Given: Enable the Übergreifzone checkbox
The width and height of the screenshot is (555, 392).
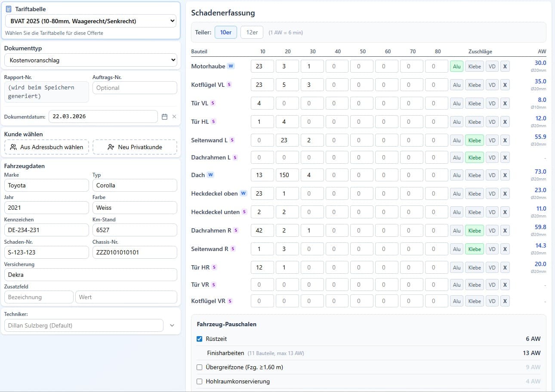Looking at the screenshot, I should tap(199, 367).
